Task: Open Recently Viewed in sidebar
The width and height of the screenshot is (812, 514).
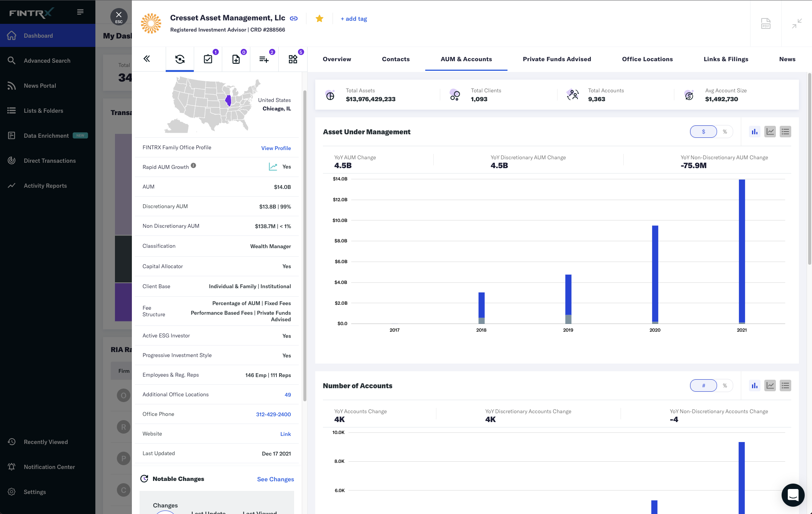Action: [x=48, y=442]
